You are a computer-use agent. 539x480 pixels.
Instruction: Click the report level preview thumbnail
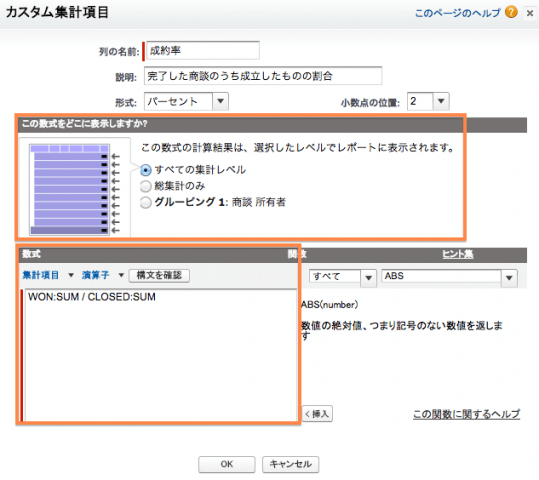(74, 189)
